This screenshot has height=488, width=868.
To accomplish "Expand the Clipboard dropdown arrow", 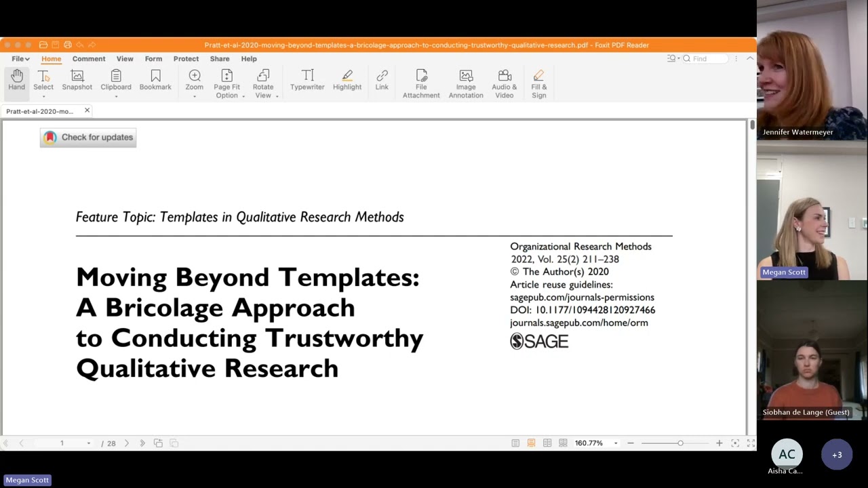I will tap(116, 96).
